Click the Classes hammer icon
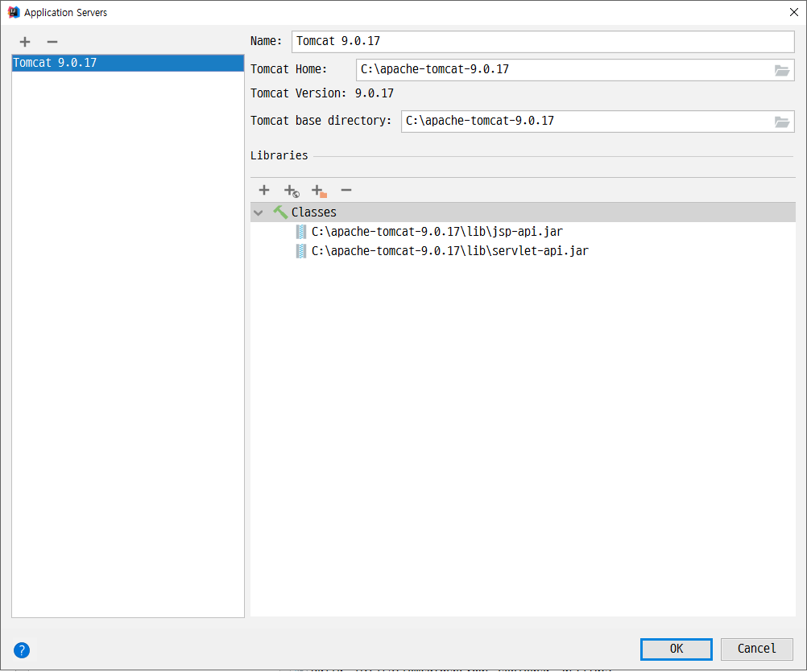This screenshot has width=807, height=672. [x=280, y=212]
